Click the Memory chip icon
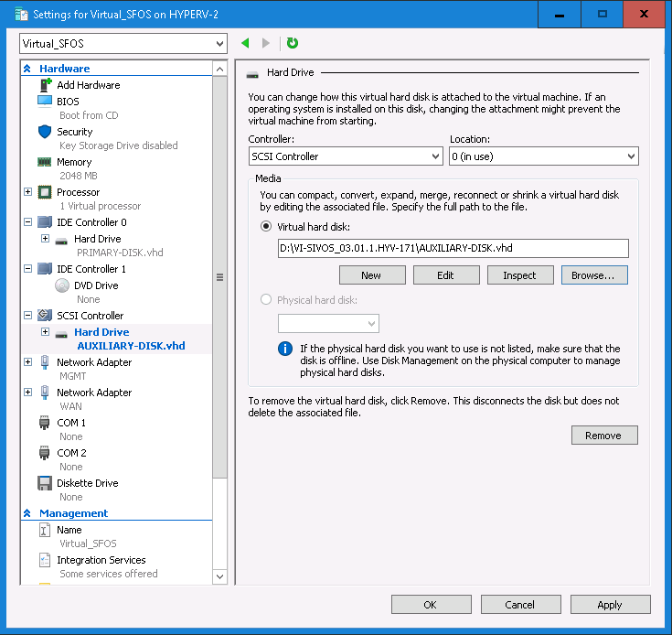 point(45,162)
